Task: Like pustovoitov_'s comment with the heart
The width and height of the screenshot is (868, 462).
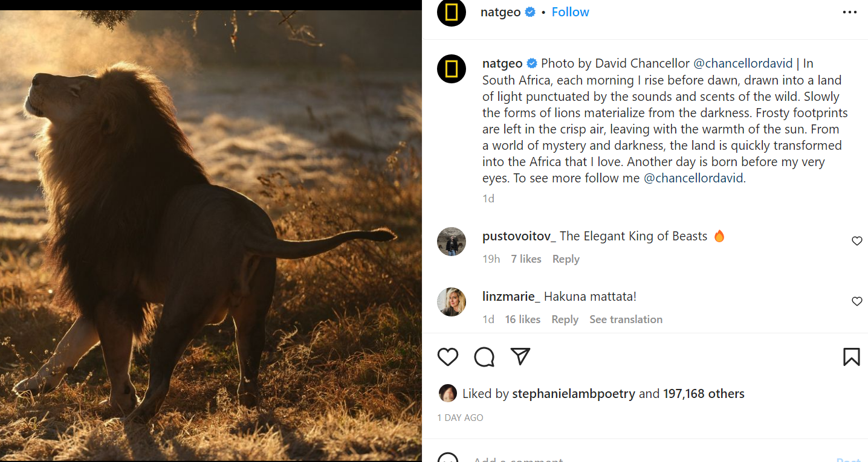Action: click(x=857, y=241)
